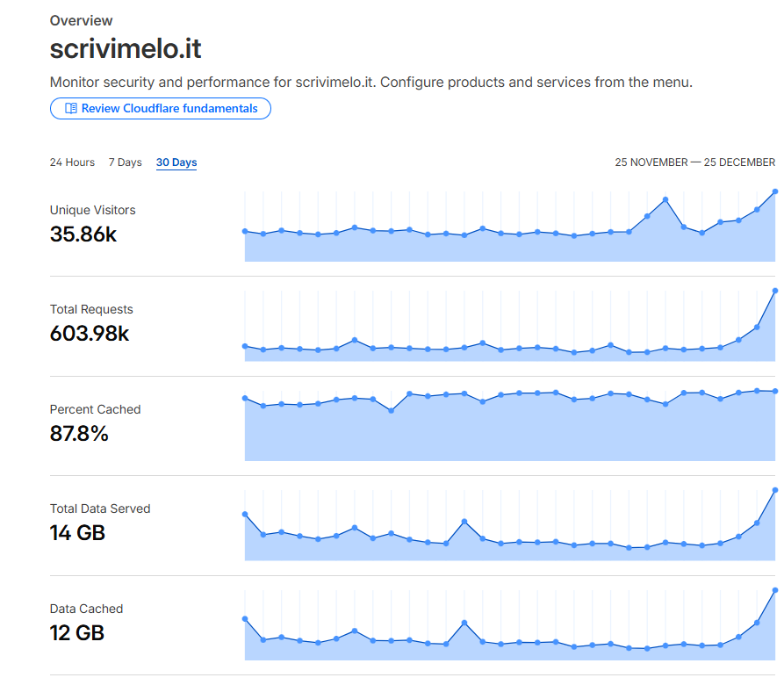
Task: Click the Unique Visitors label
Action: [92, 210]
